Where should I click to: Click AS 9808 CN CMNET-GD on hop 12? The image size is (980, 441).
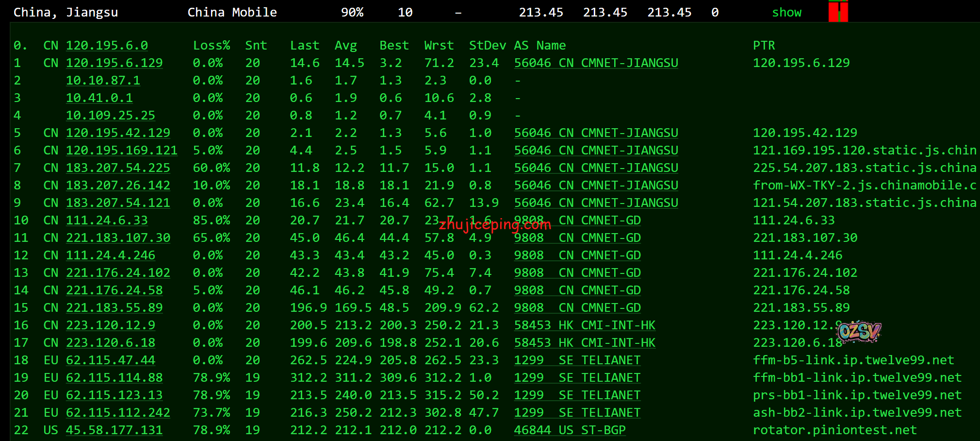click(577, 255)
